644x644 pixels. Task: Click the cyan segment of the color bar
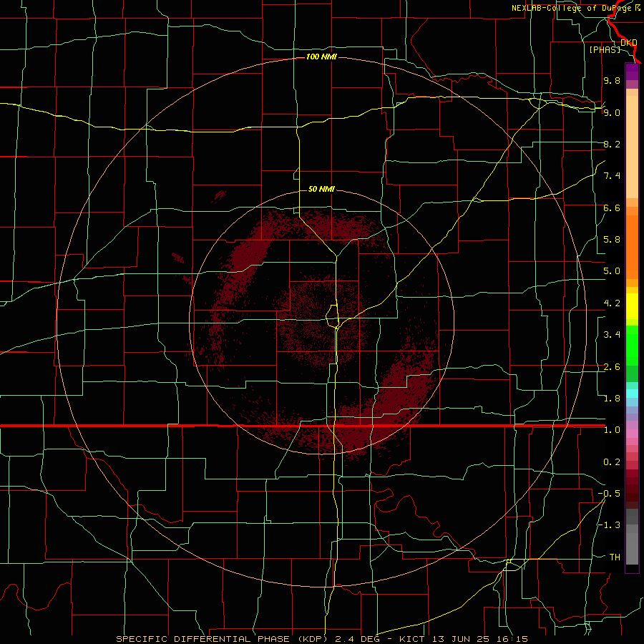coord(632,394)
